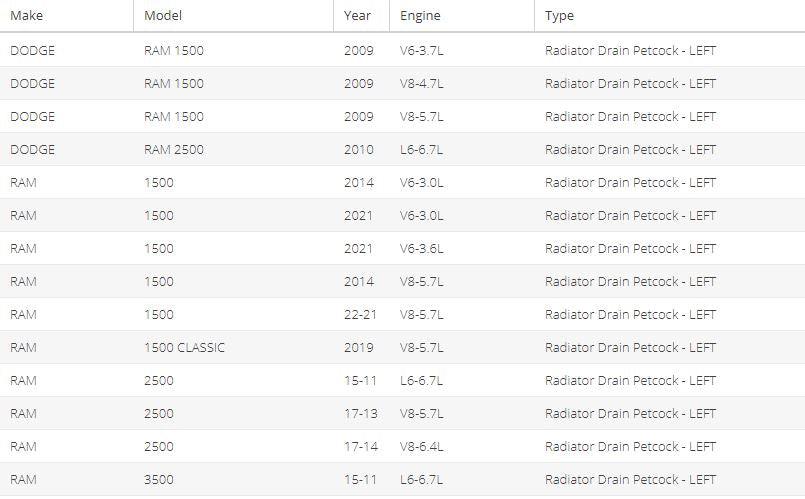Click V8-5.7L in the 22-21 row
Screen dimensions: 805x499
(421, 314)
